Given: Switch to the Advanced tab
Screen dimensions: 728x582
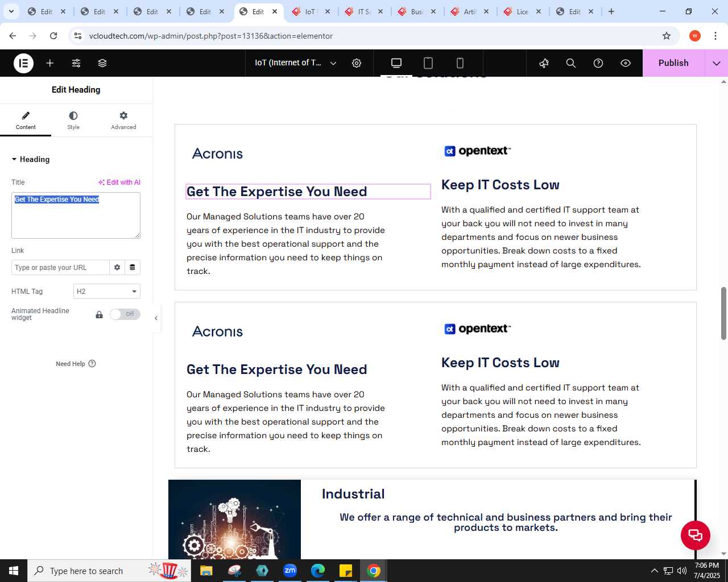Looking at the screenshot, I should (123, 120).
